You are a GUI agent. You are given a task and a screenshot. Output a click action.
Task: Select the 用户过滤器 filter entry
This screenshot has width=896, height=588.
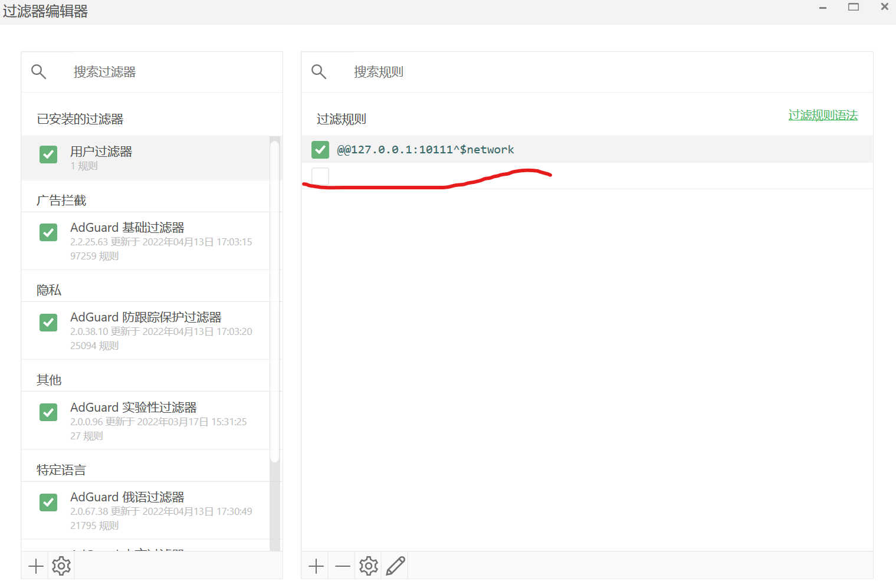(101, 152)
